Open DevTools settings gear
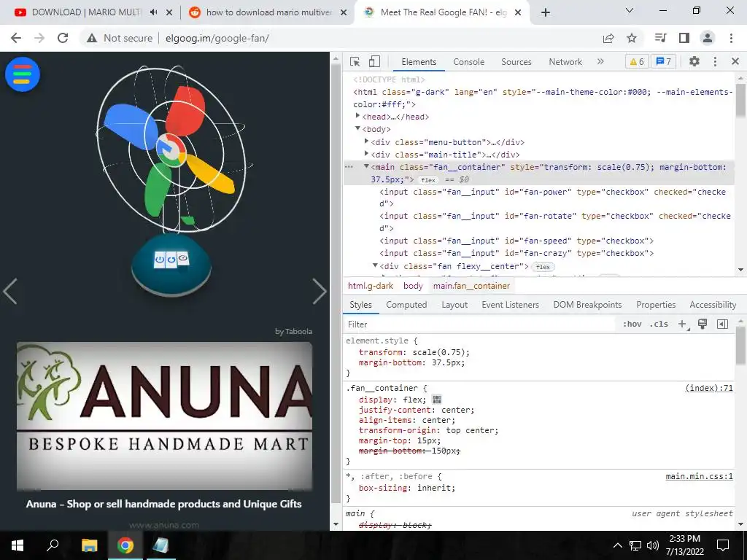This screenshot has height=560, width=747. pos(694,61)
